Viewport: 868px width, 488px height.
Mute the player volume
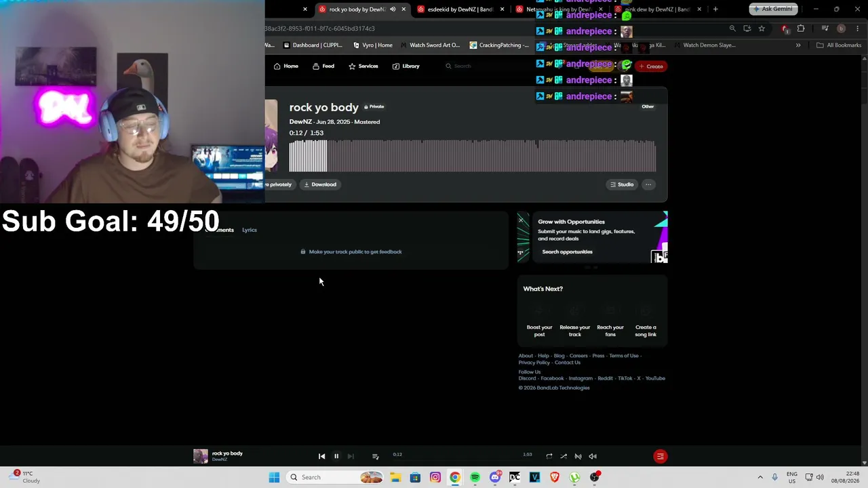pyautogui.click(x=593, y=456)
